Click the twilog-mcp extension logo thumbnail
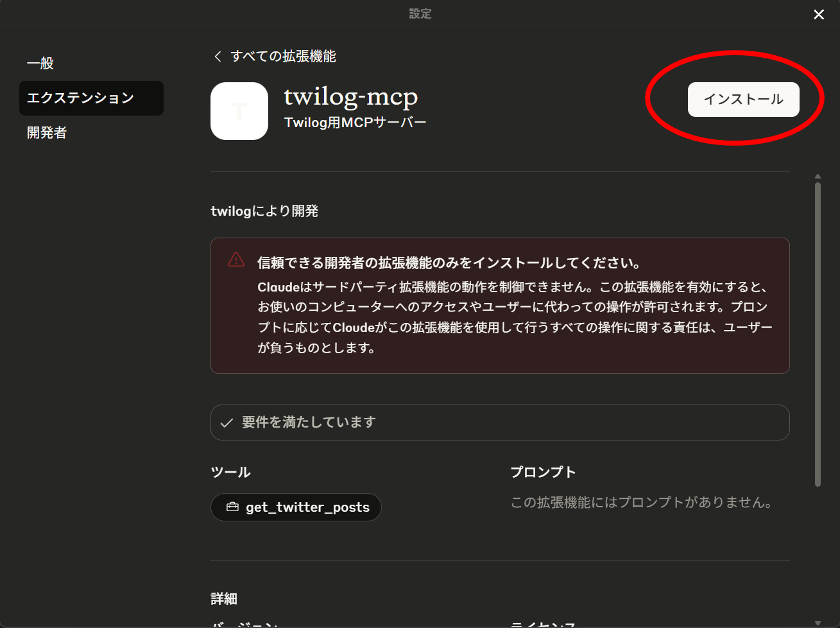Screen dimensions: 840x628 [x=239, y=111]
